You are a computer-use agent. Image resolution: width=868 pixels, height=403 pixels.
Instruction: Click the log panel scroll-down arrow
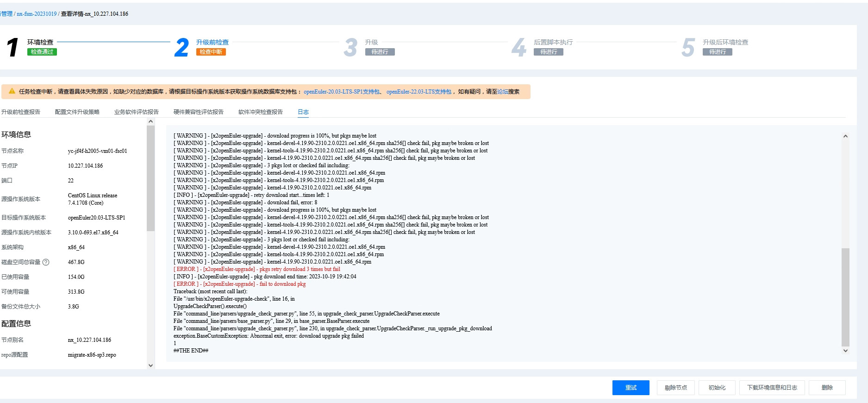845,351
